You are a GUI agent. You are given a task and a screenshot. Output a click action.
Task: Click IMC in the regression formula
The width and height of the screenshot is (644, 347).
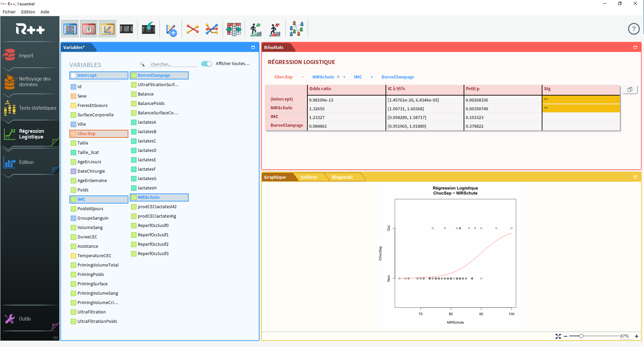[x=358, y=77]
